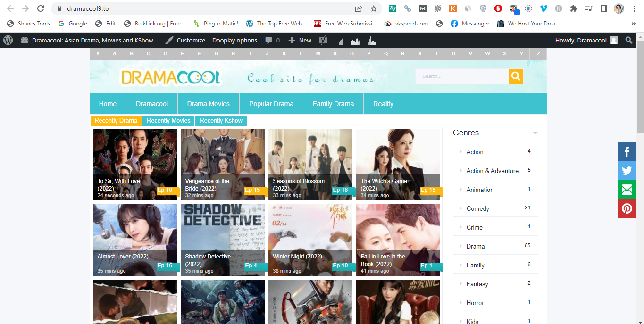Click the New button in admin bar
This screenshot has height=324, width=644.
300,40
